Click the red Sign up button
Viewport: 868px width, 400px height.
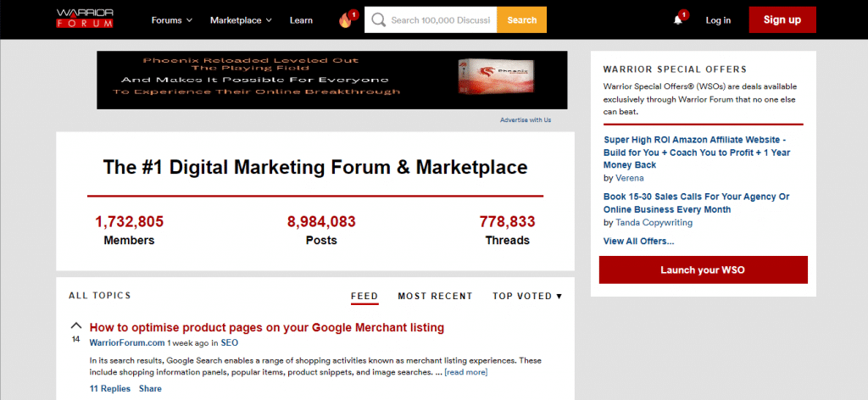pyautogui.click(x=782, y=20)
